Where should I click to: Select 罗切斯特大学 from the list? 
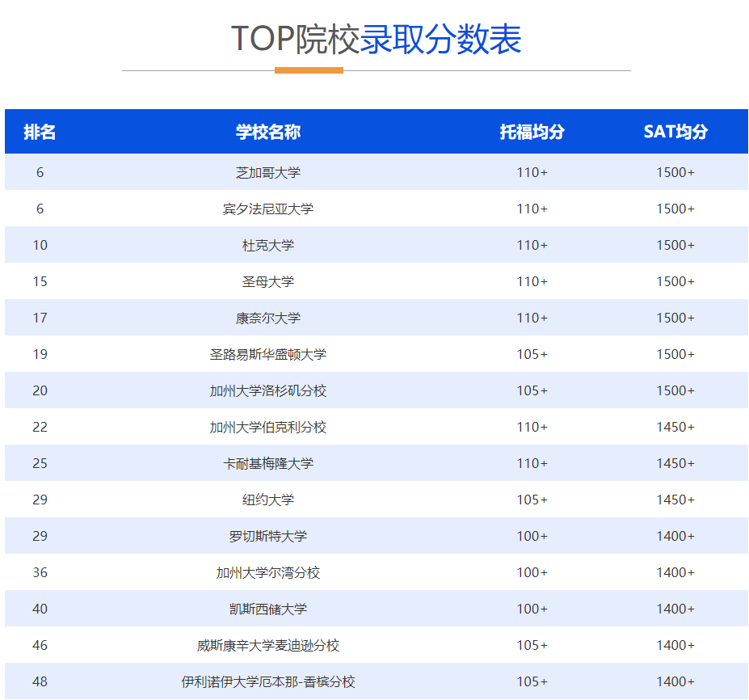(268, 536)
